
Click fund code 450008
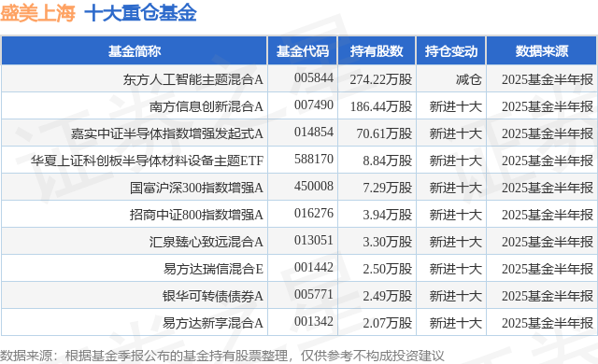coord(314,186)
